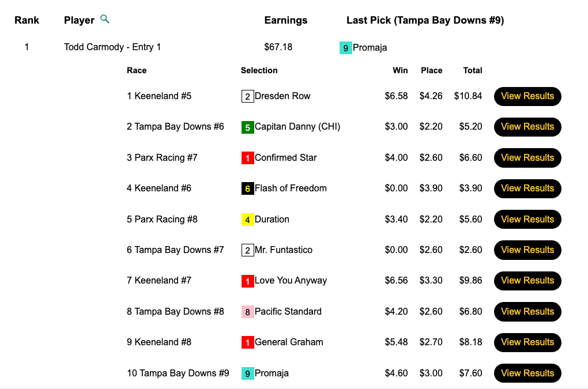Click the player search magnifier icon

(104, 19)
